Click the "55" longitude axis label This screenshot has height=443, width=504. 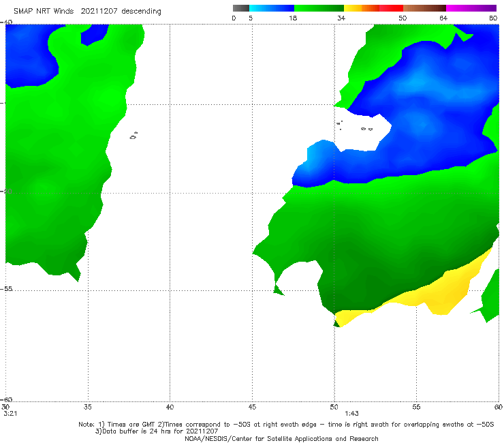tap(416, 407)
